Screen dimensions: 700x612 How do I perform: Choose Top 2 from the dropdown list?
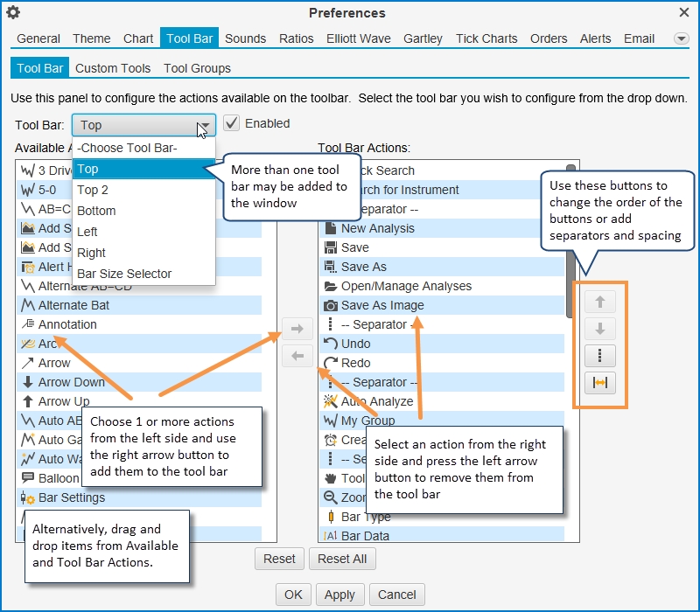[x=93, y=190]
